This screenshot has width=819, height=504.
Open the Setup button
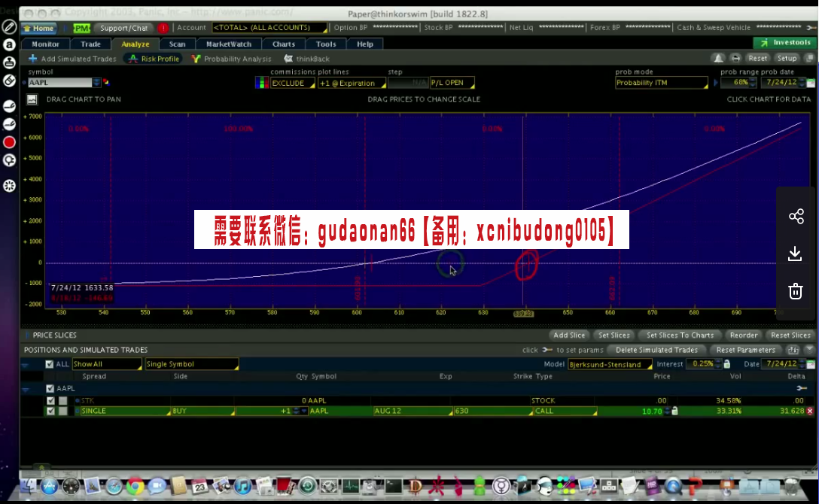tap(787, 59)
